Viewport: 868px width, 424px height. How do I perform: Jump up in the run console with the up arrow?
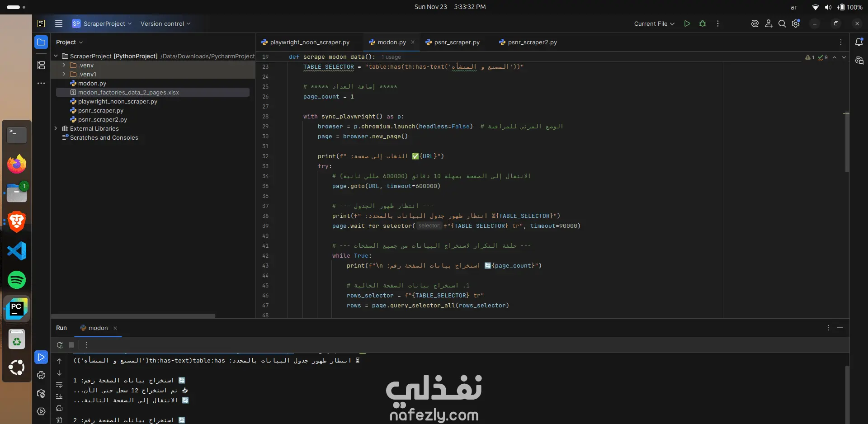pyautogui.click(x=59, y=361)
